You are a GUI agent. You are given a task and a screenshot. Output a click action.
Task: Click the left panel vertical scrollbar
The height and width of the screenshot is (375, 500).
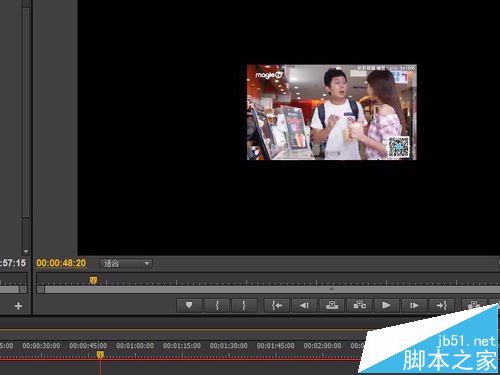coord(26,113)
